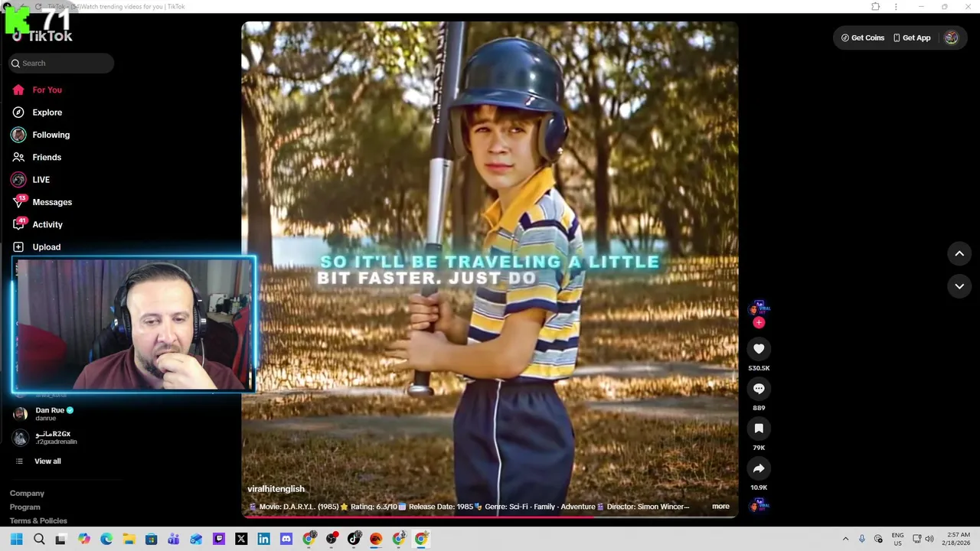This screenshot has height=551, width=980.
Task: Seek on the red video progress bar
Action: (490, 517)
